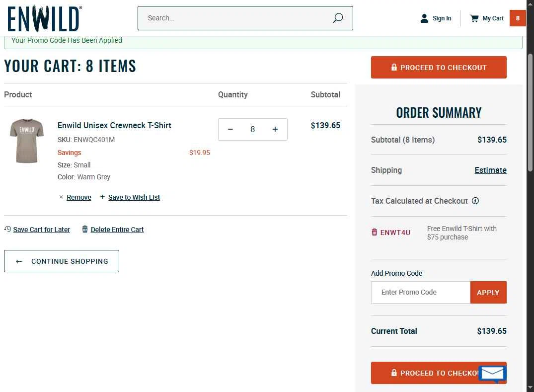Open the chat envelope widget
Viewport: 534px width, 392px height.
point(492,373)
